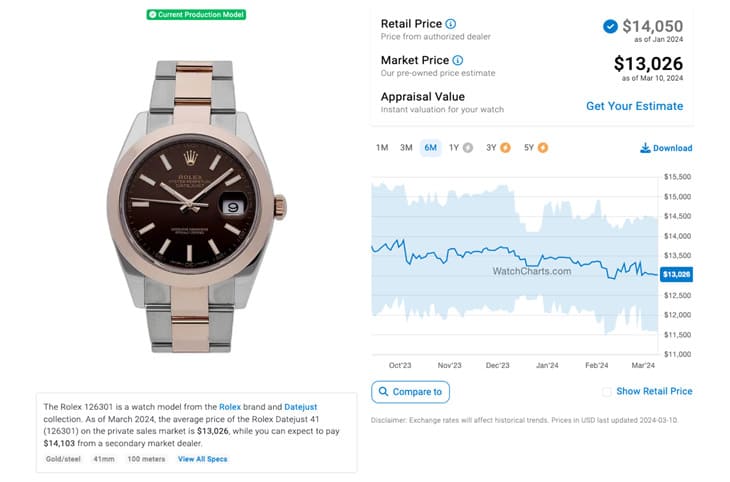Click the orange premium icon beside 5Y
This screenshot has height=482, width=730.
click(543, 148)
